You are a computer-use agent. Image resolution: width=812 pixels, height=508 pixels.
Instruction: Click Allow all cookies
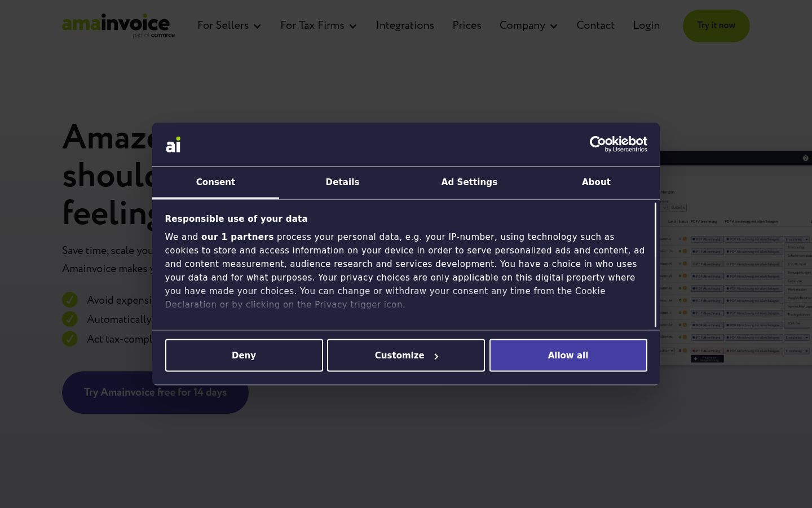tap(568, 355)
